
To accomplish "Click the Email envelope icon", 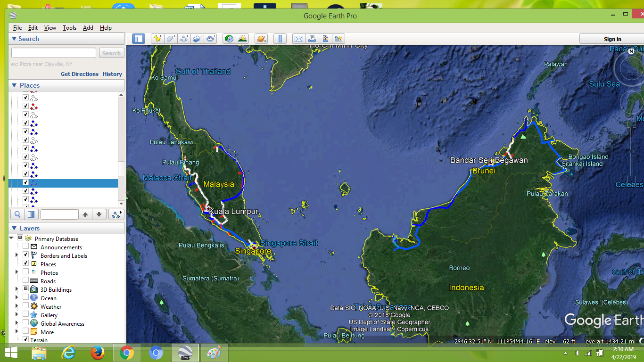I will (299, 39).
